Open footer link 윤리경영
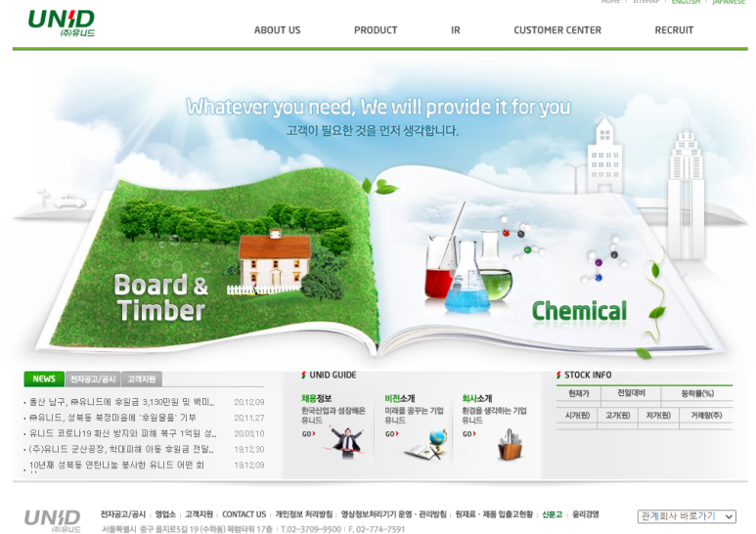756x534 pixels. pos(585,514)
